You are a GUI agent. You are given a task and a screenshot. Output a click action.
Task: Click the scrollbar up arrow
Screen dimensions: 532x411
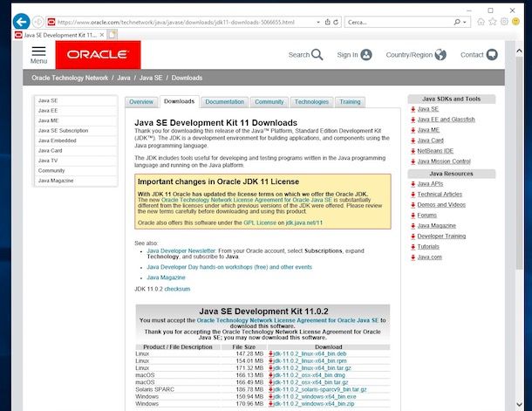click(519, 51)
